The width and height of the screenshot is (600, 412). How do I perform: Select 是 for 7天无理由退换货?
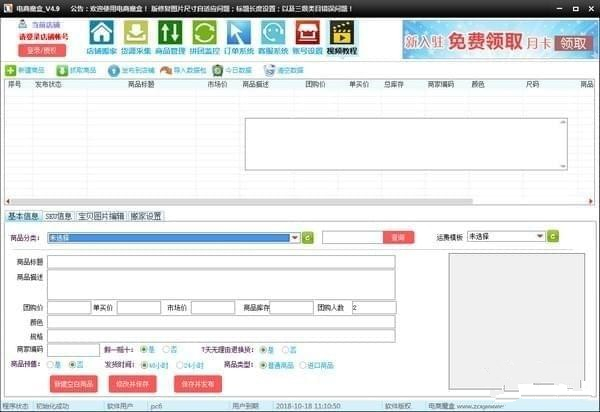tap(263, 350)
